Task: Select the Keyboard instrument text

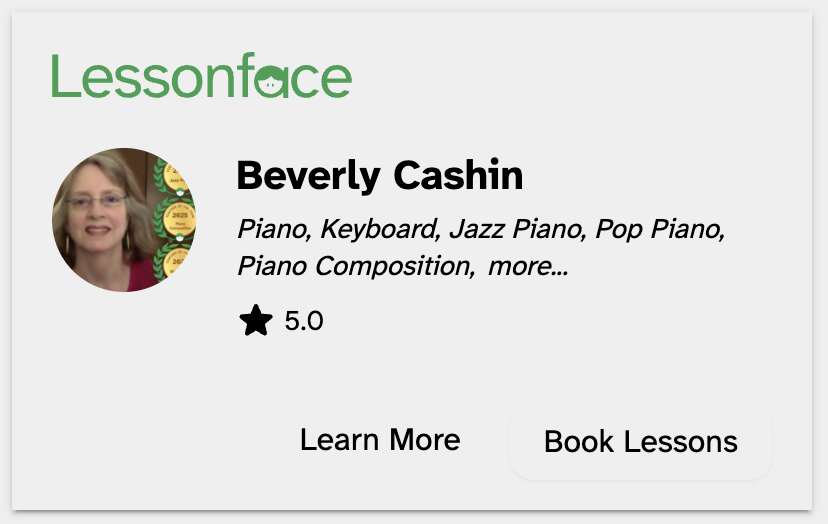Action: [x=380, y=229]
